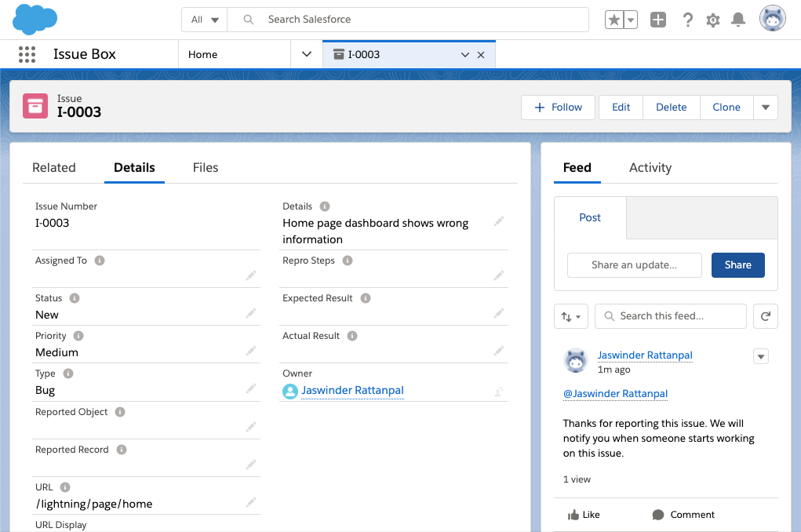Open the Setup gear icon
The height and width of the screenshot is (532, 801).
click(x=712, y=20)
